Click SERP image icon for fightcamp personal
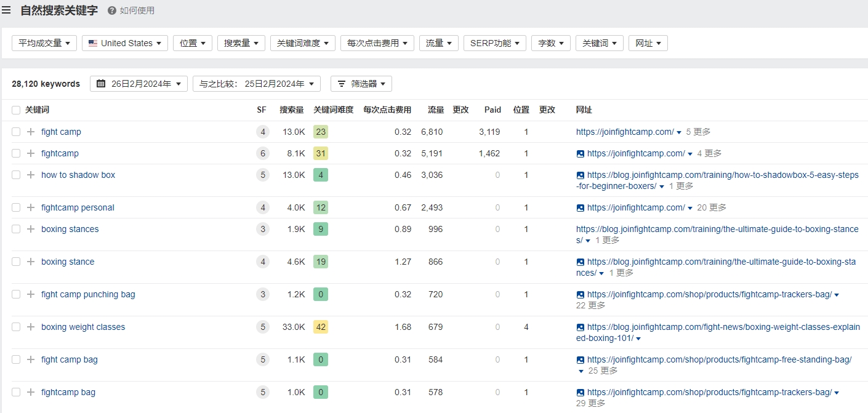 580,207
